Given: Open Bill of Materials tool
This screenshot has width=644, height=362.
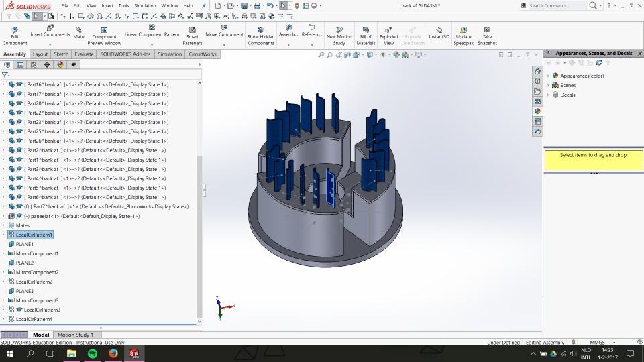Looking at the screenshot, I should click(366, 36).
